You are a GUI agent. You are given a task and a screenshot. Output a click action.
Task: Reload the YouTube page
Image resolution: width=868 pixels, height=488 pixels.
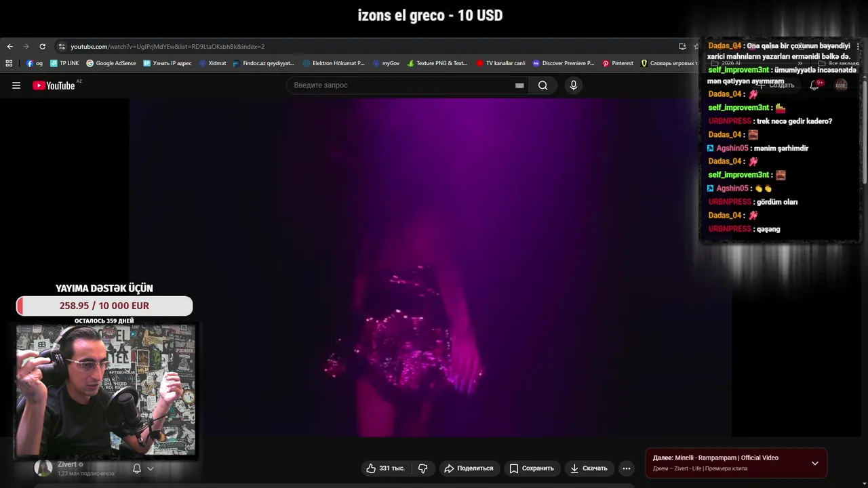coord(42,47)
